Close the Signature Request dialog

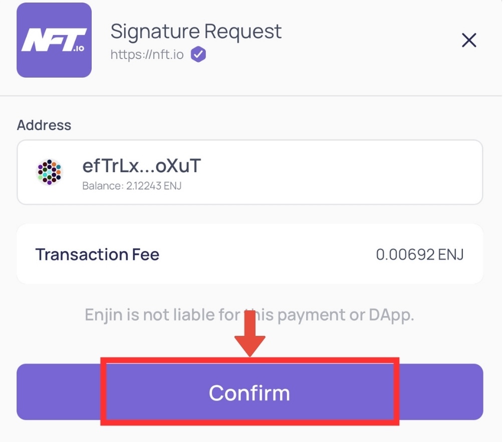(x=468, y=40)
